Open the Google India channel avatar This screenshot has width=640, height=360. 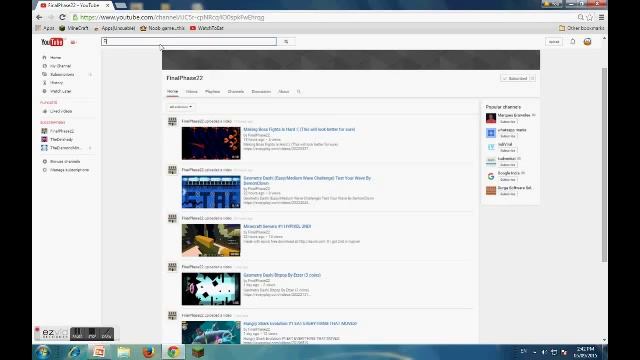click(x=491, y=176)
